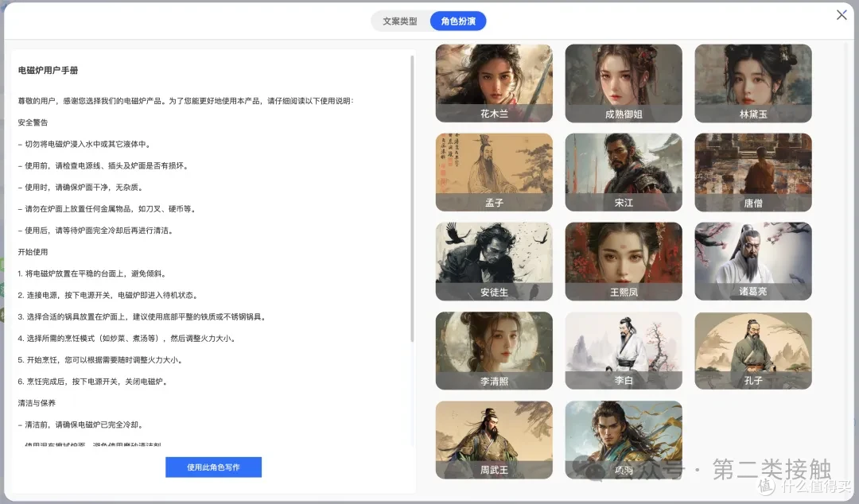The image size is (859, 504).
Task: Choose the 成熟御姐 character card
Action: (x=624, y=83)
